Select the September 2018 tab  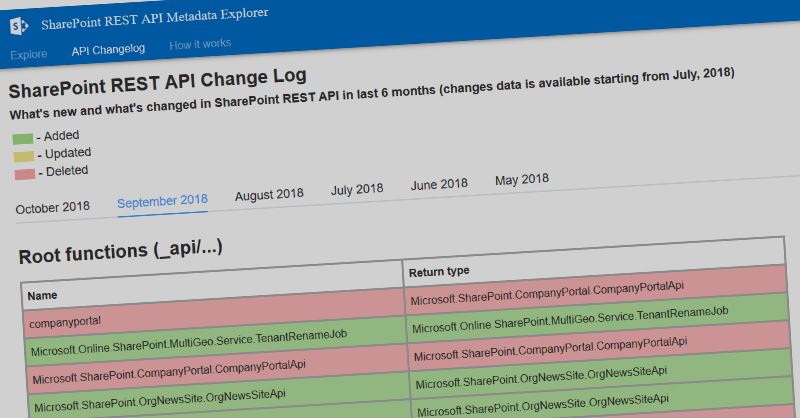pos(162,200)
